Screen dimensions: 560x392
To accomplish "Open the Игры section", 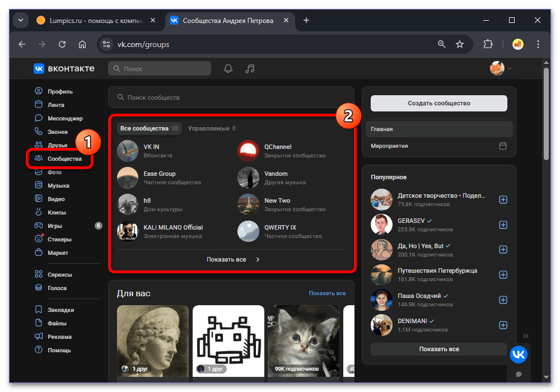I will (x=55, y=226).
